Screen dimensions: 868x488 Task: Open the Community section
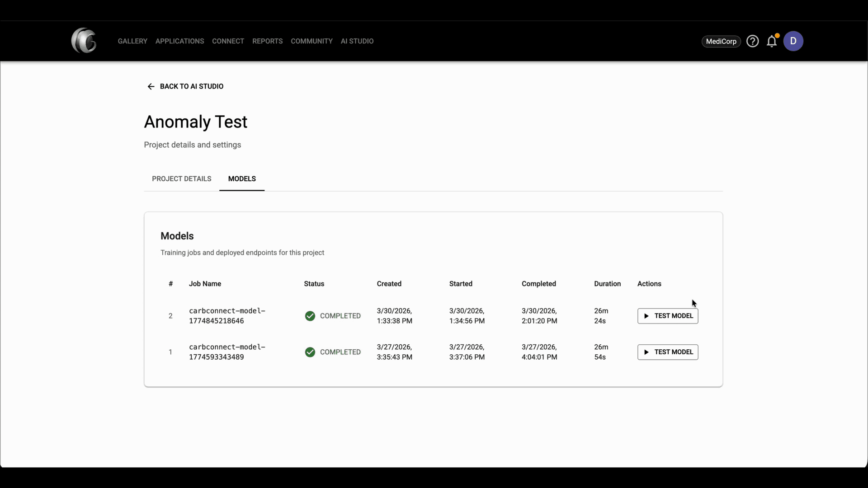[311, 41]
